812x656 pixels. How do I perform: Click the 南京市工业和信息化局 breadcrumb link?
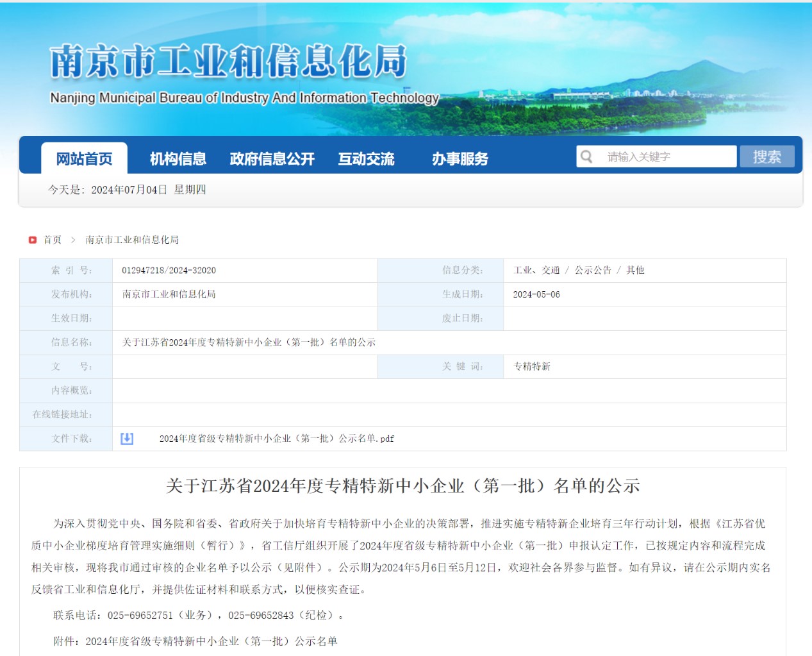[x=132, y=240]
